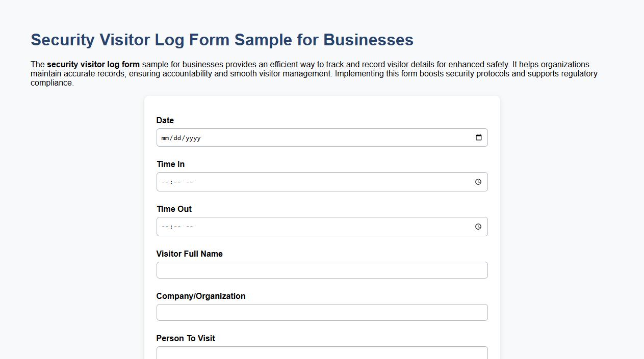Click the page heading Security Visitor Log Form Sample

tap(221, 40)
